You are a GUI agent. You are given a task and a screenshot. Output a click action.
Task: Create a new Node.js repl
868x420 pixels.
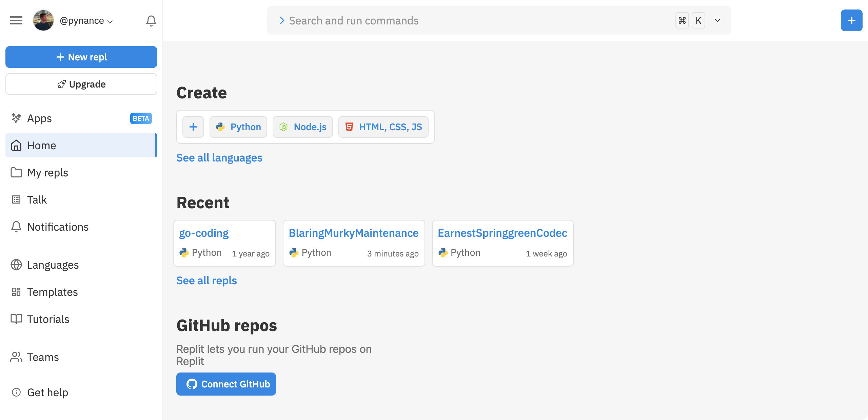point(303,127)
